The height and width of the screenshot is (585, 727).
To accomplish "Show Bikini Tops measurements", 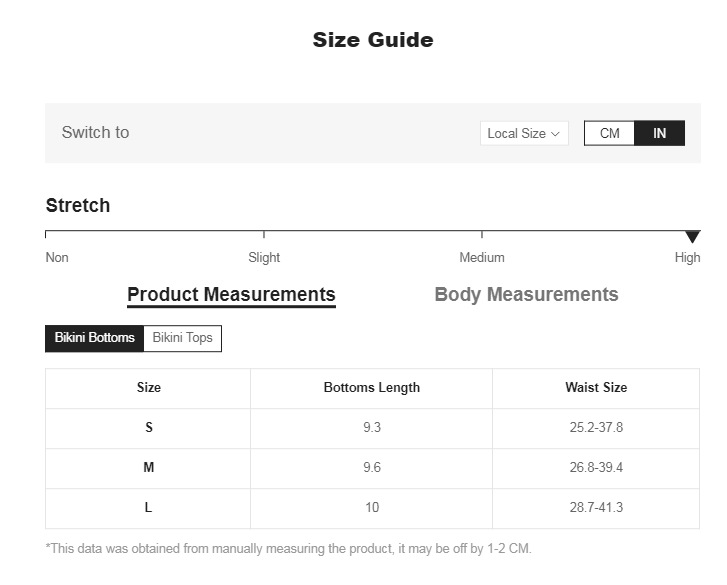I will coord(182,338).
